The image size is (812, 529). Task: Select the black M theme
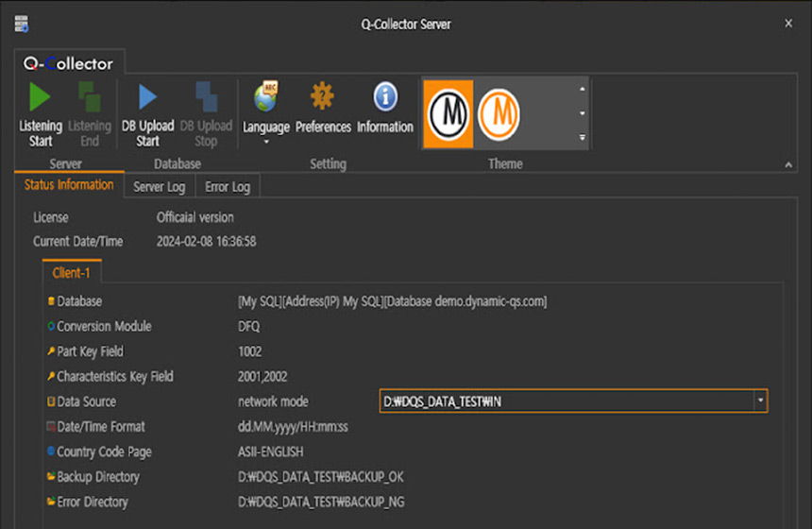(x=448, y=114)
